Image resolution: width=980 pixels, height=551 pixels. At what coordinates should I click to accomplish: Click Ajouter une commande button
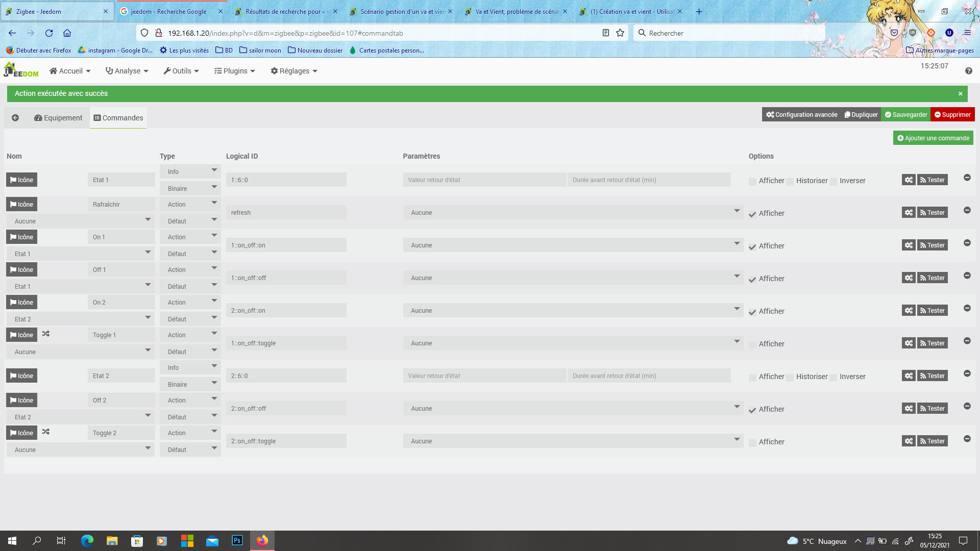933,138
